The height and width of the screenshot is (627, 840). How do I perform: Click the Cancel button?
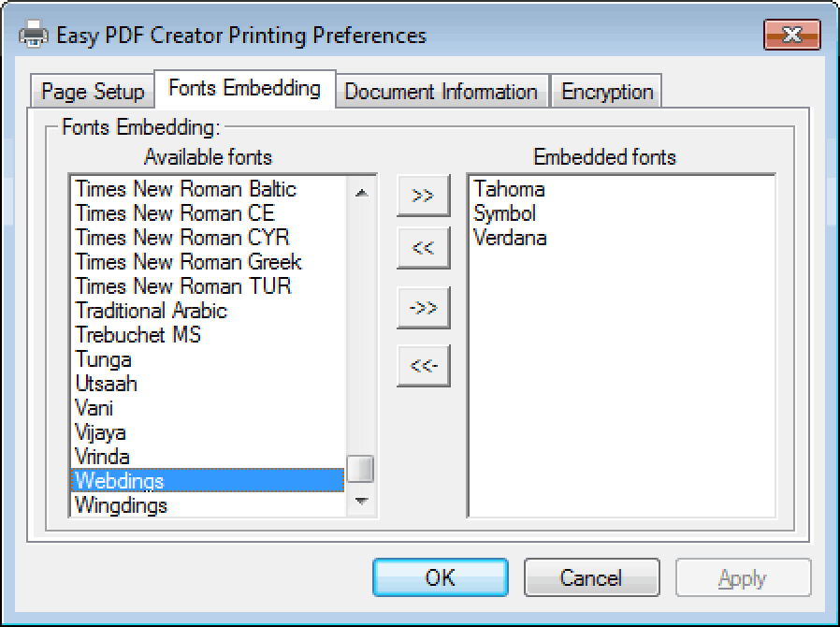(x=591, y=577)
